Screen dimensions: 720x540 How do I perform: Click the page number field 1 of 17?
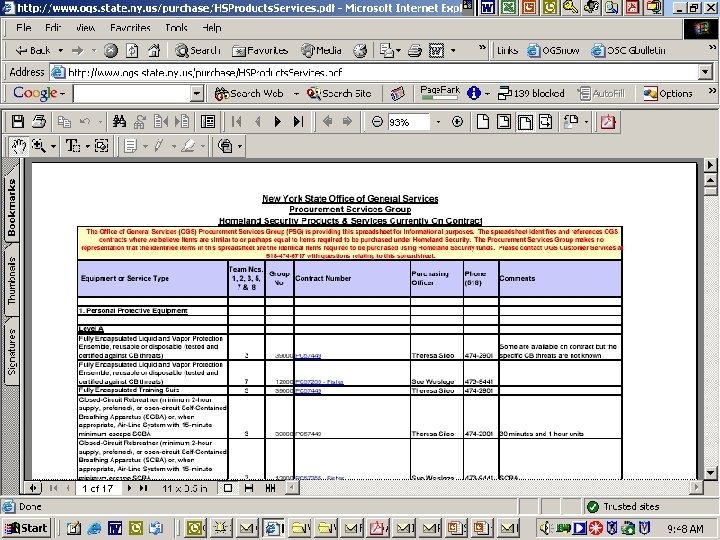coord(98,488)
